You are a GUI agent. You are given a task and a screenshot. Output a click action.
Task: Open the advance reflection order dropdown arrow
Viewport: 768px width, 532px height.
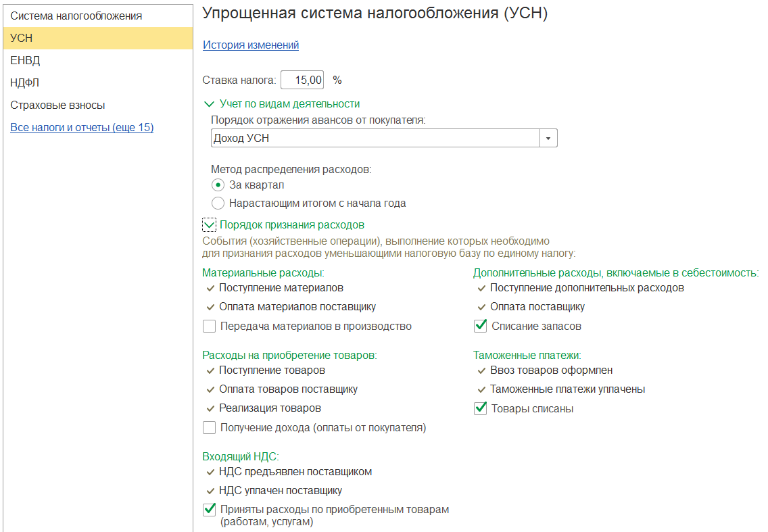coord(548,139)
